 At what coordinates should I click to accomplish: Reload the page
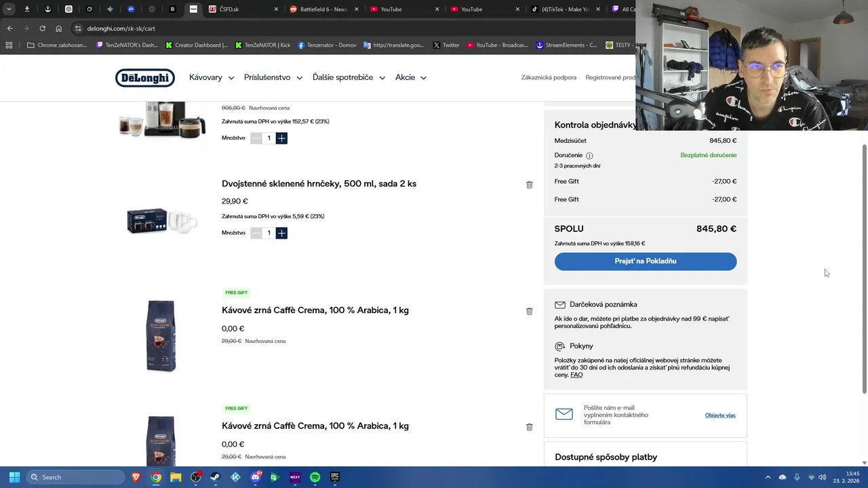pos(42,28)
